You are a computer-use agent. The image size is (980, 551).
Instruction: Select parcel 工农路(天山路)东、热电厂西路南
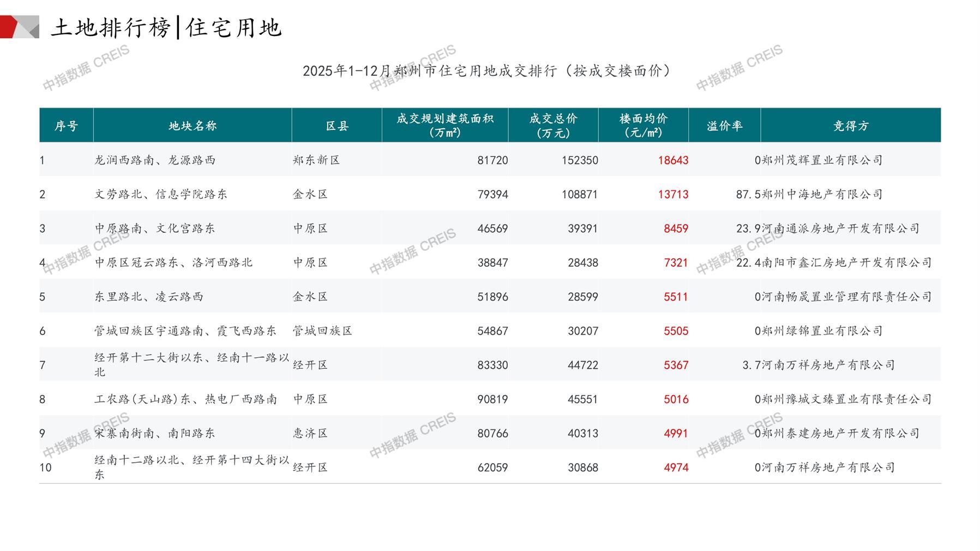[185, 399]
